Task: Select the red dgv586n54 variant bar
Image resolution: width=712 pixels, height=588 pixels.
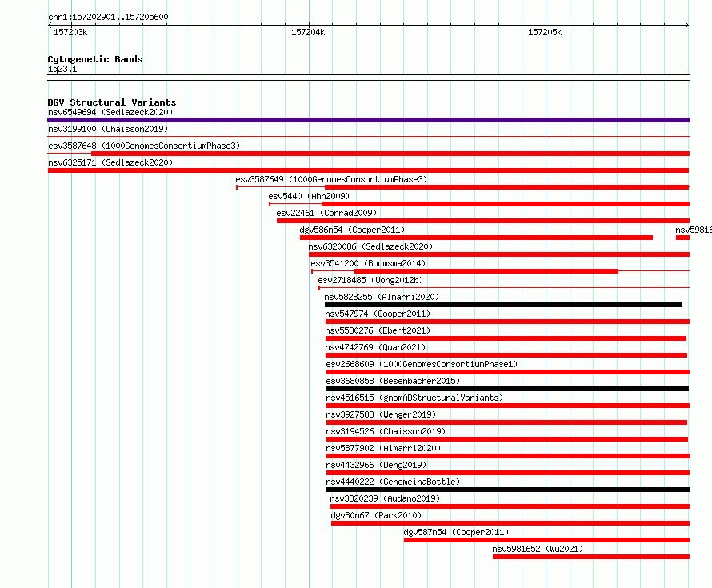Action: (476, 238)
